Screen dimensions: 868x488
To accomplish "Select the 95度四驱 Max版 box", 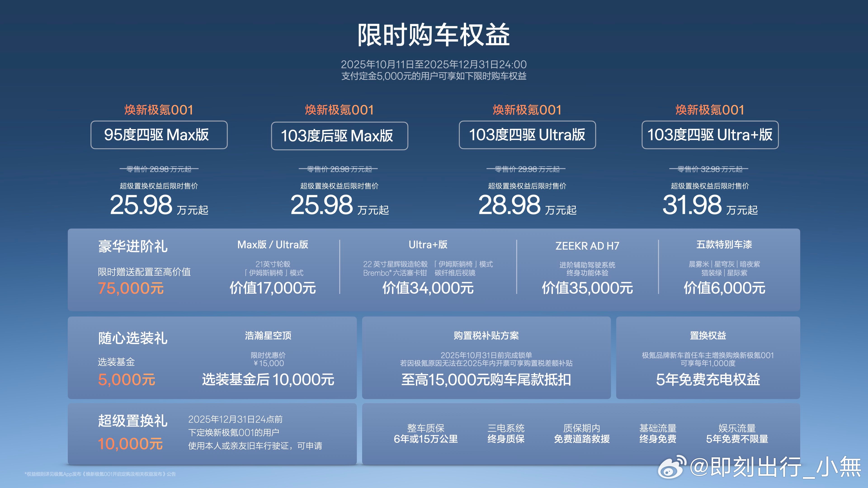I will (159, 135).
